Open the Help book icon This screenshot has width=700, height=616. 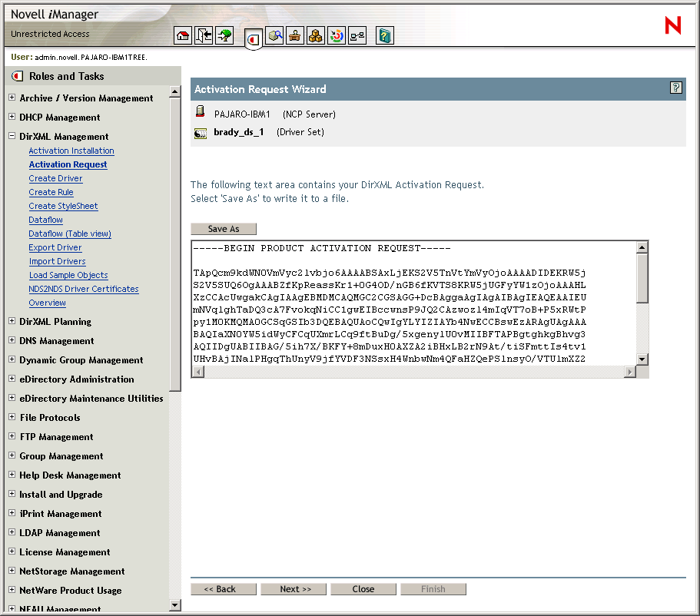click(384, 35)
